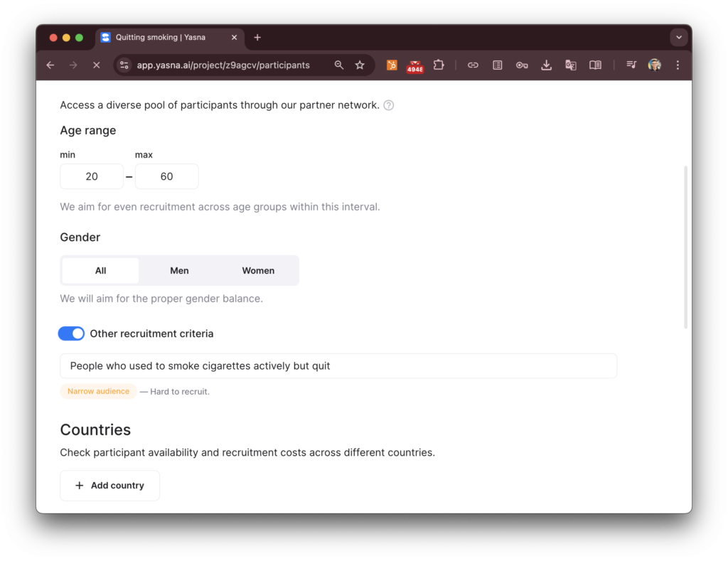The width and height of the screenshot is (728, 561).
Task: Open the reading mode book icon
Action: coord(595,65)
